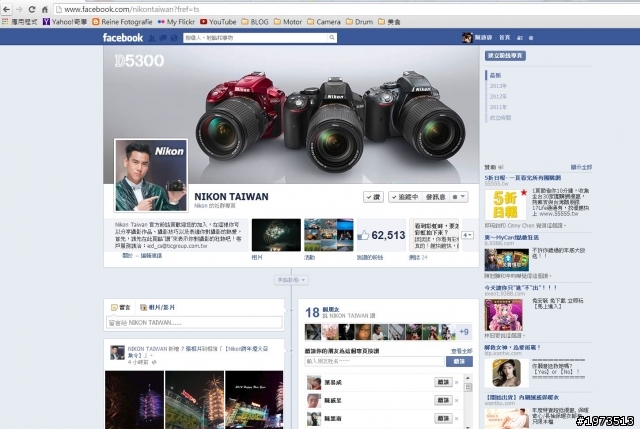The image size is (640, 429).
Task: Click the edit suggestion link beside 關於
Action: click(151, 256)
